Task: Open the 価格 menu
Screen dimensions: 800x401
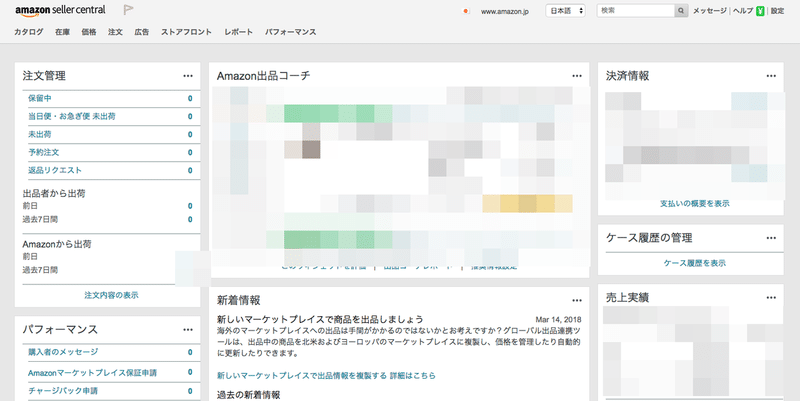Action: click(x=89, y=32)
